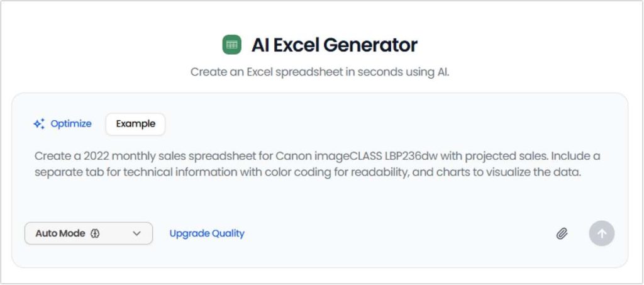
Task: Click the brain icon inside Auto Mode
Action: (95, 233)
